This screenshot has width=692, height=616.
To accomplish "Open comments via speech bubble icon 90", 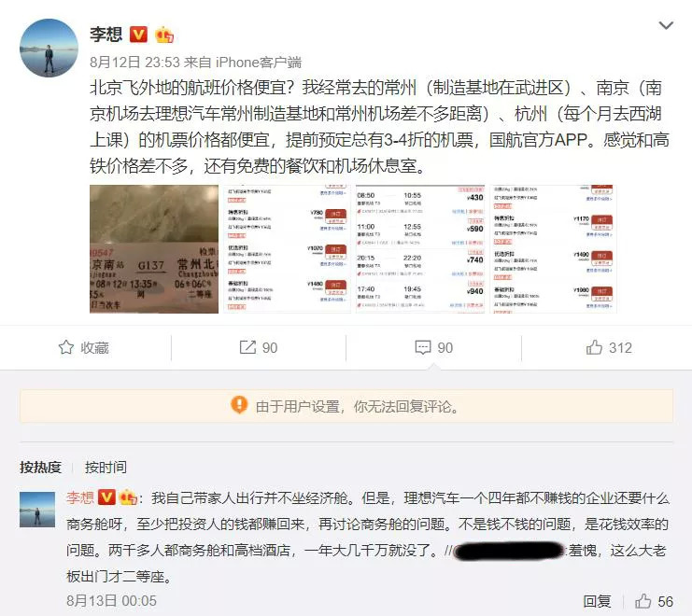I will point(434,347).
